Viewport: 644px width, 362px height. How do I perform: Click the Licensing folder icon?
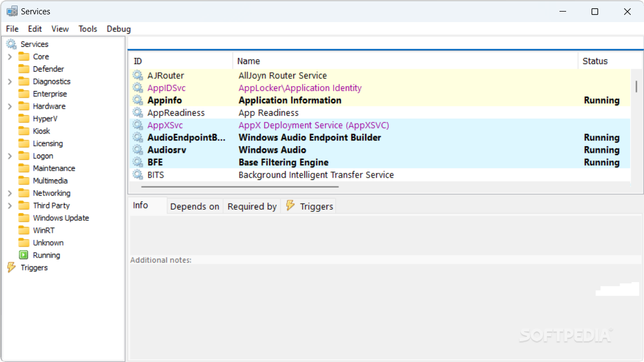(x=24, y=143)
